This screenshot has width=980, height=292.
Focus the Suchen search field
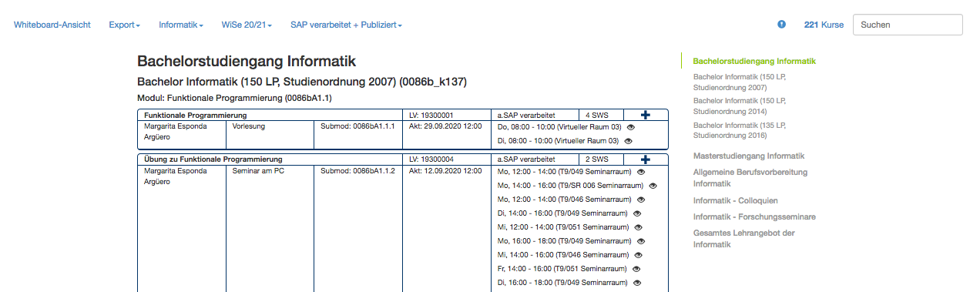coord(908,25)
